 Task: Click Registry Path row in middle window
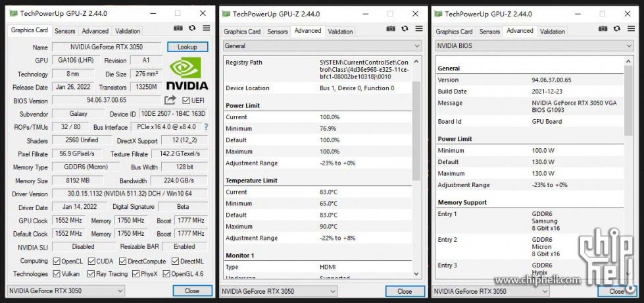318,69
